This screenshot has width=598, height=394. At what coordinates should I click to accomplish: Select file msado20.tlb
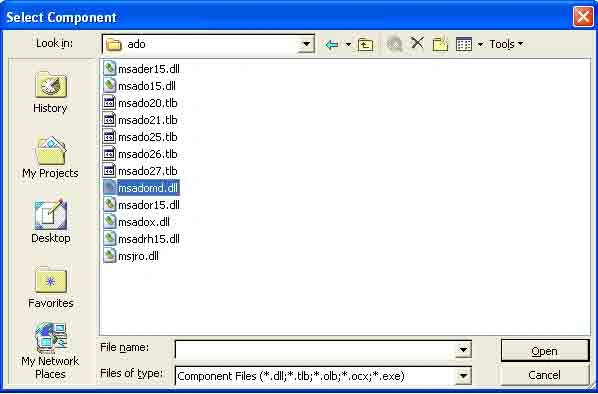pos(140,103)
